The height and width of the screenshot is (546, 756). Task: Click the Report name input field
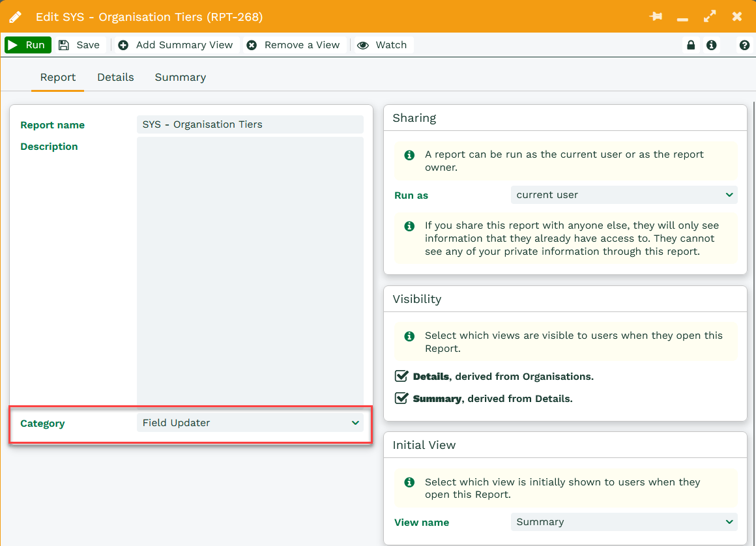(250, 124)
